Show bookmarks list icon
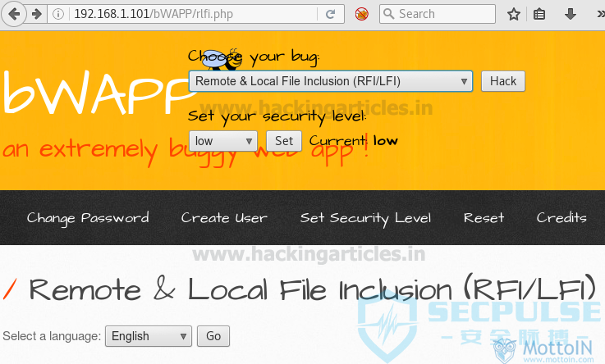This screenshot has height=364, width=605. [539, 14]
